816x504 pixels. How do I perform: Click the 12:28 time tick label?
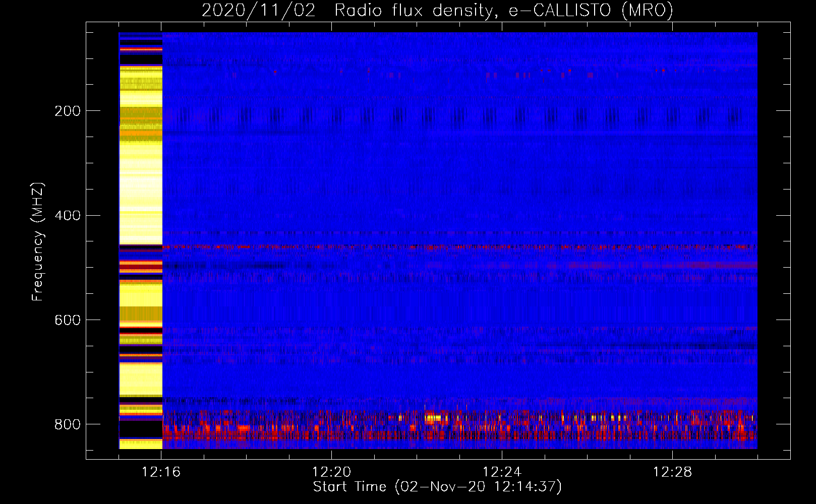pos(673,472)
